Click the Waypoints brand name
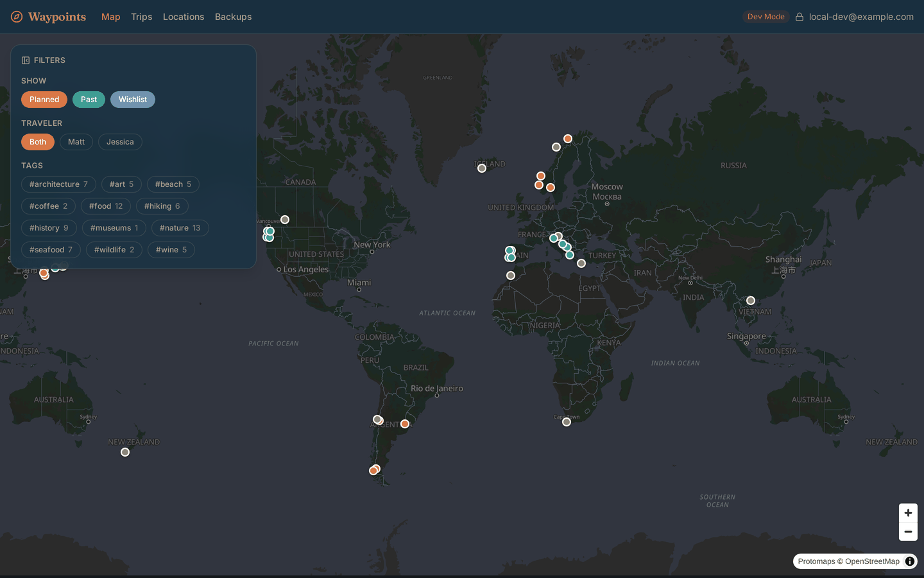 click(57, 17)
